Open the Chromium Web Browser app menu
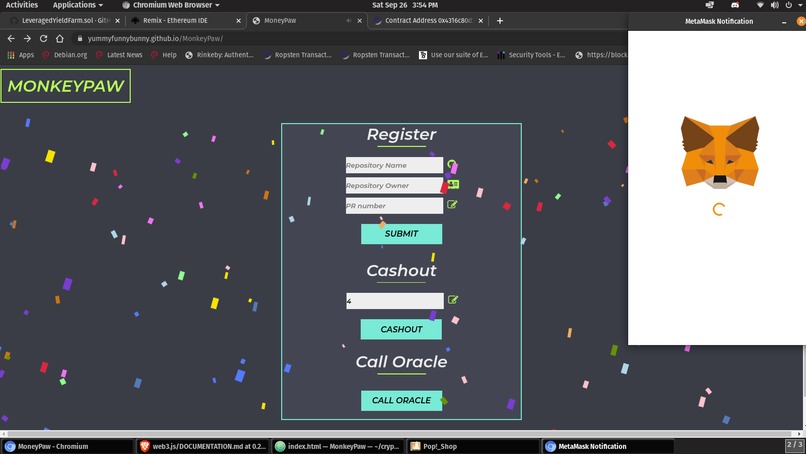This screenshot has width=806, height=454. pos(171,5)
